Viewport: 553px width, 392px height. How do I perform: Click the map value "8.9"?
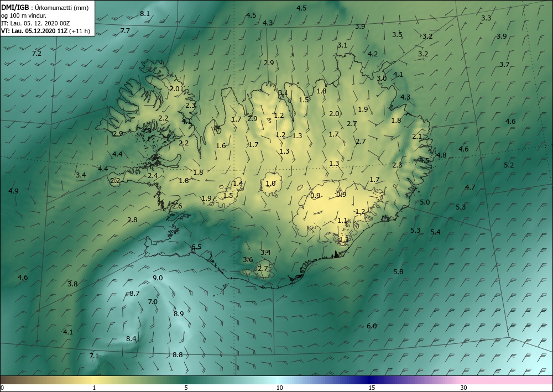179,313
